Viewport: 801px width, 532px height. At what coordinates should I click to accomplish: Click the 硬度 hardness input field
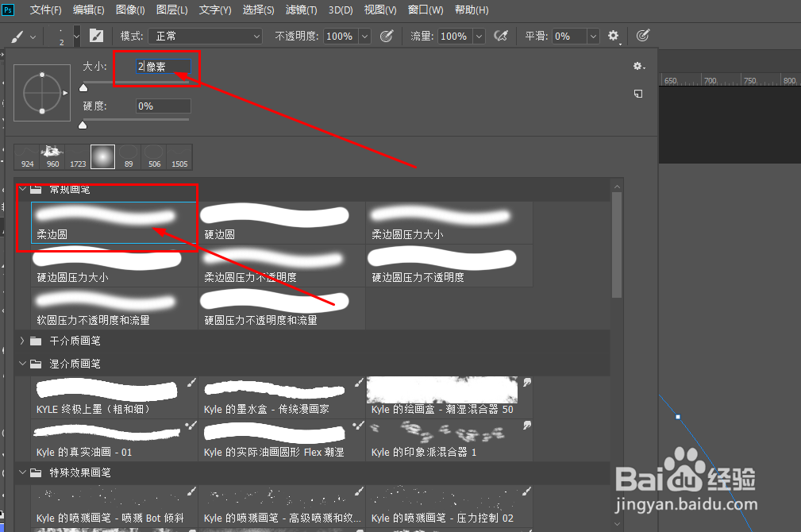coord(164,106)
